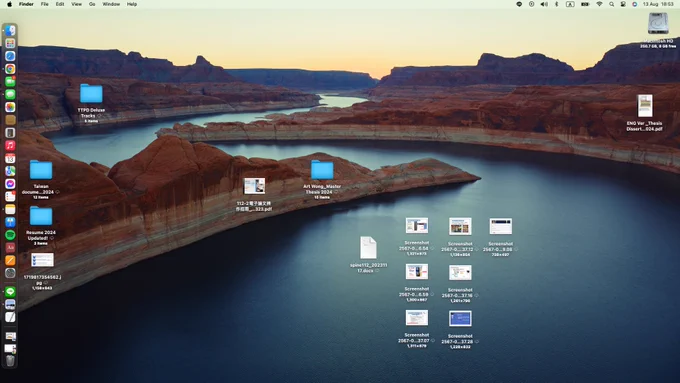
Task: Select the screenshot thumbnail ending 37.16
Action: 460,272
